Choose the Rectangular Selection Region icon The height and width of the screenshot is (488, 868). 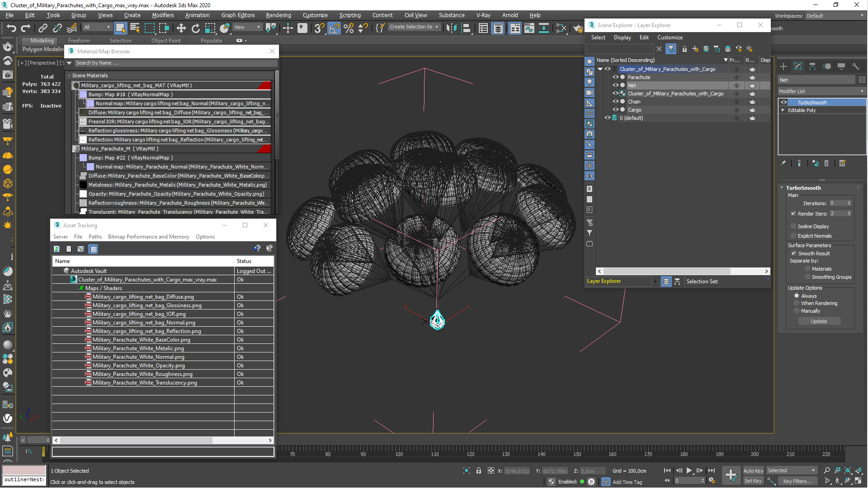150,28
